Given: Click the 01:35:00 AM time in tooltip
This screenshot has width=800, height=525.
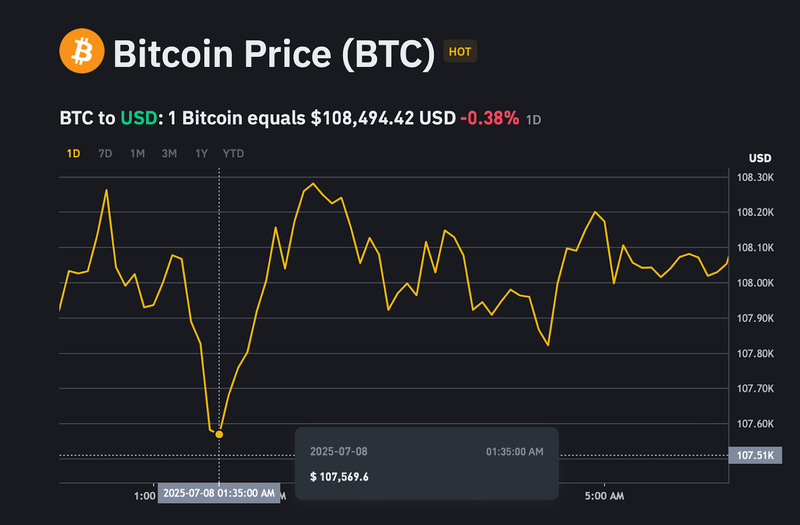Looking at the screenshot, I should (x=515, y=452).
